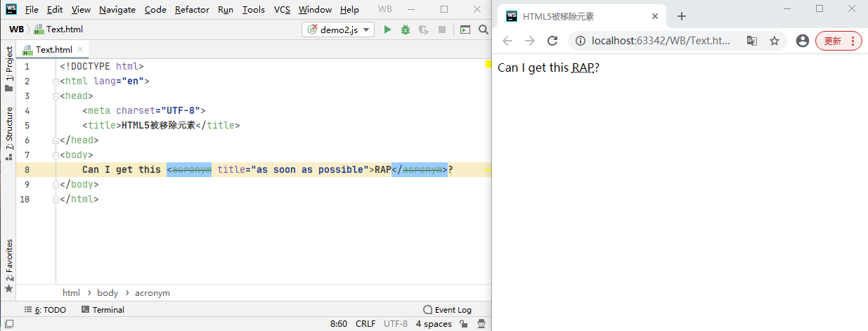This screenshot has height=331, width=868.
Task: Toggle the read-only lock icon
Action: pyautogui.click(x=463, y=324)
